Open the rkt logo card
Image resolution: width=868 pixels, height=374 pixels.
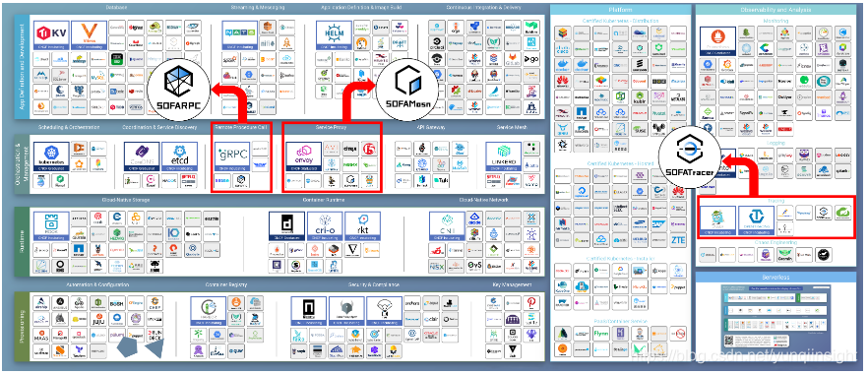pyautogui.click(x=362, y=227)
